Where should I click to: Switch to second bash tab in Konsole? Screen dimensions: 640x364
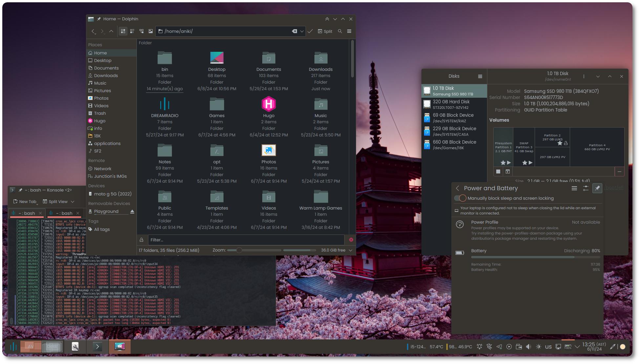pos(64,213)
